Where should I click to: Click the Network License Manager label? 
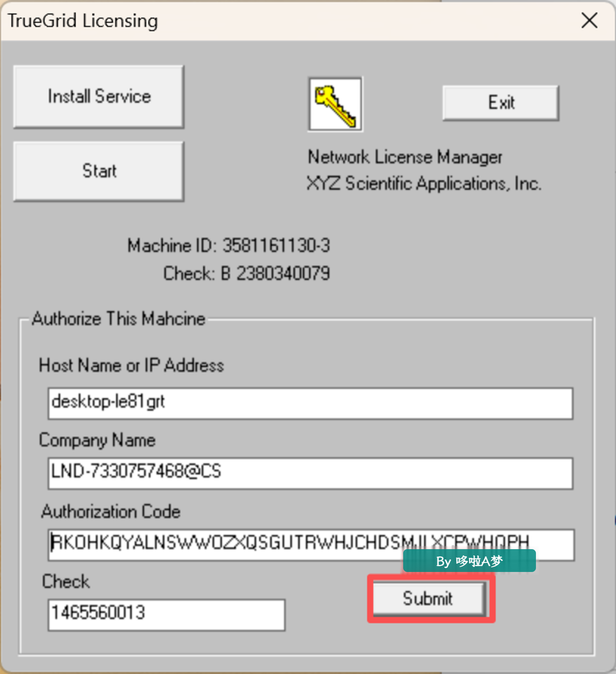pos(405,157)
